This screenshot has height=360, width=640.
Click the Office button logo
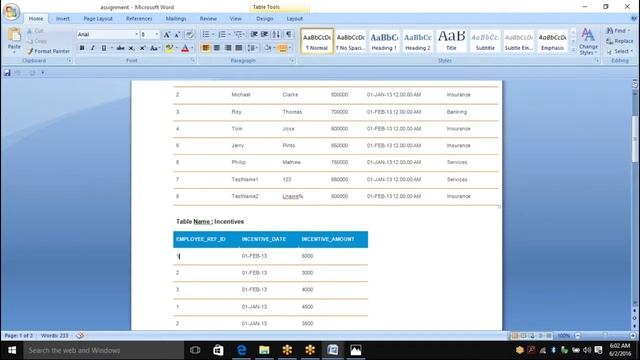(11, 11)
